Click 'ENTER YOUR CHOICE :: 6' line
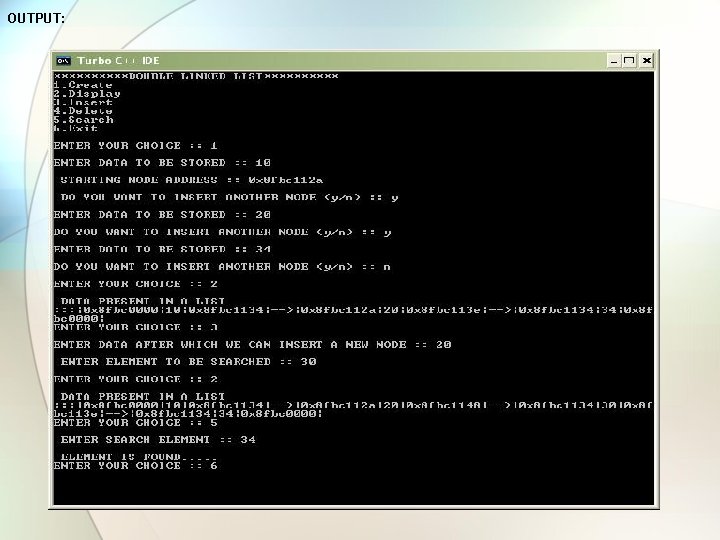This screenshot has width=720, height=540. (135, 466)
